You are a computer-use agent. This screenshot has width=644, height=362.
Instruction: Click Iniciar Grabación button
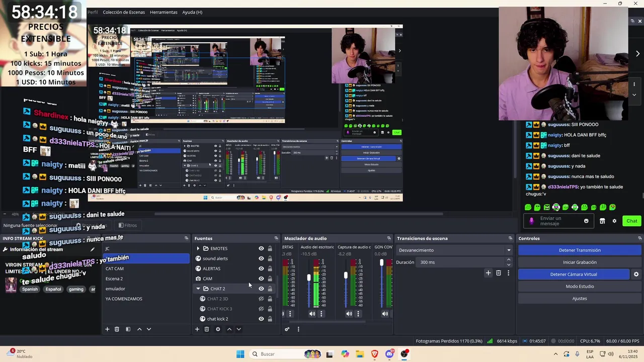click(x=580, y=262)
